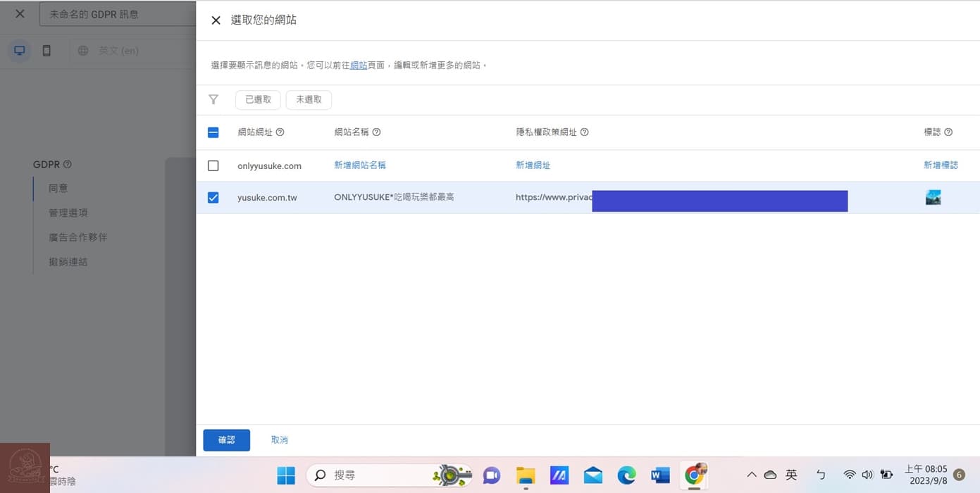This screenshot has height=493, width=980.
Task: Click help icon next to 隱私權政策網址 column
Action: point(584,132)
